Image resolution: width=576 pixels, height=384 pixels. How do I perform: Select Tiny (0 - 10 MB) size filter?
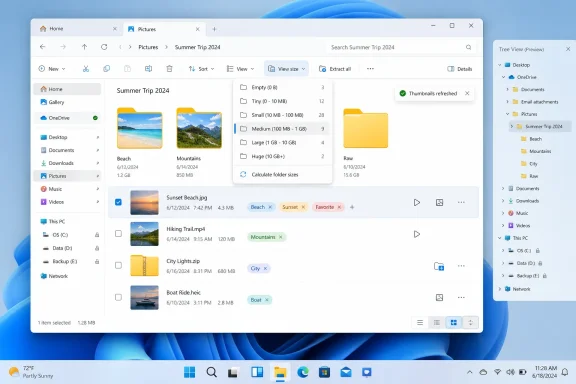pos(282,101)
